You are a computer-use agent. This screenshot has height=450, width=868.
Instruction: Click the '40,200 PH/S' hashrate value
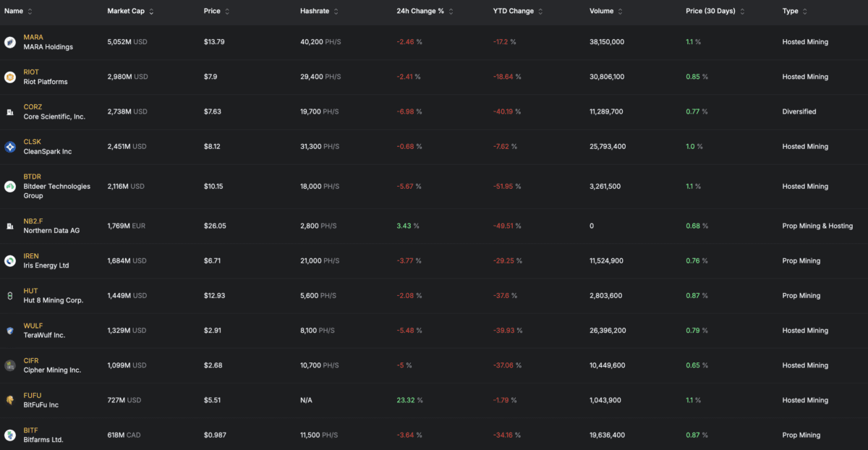click(320, 42)
